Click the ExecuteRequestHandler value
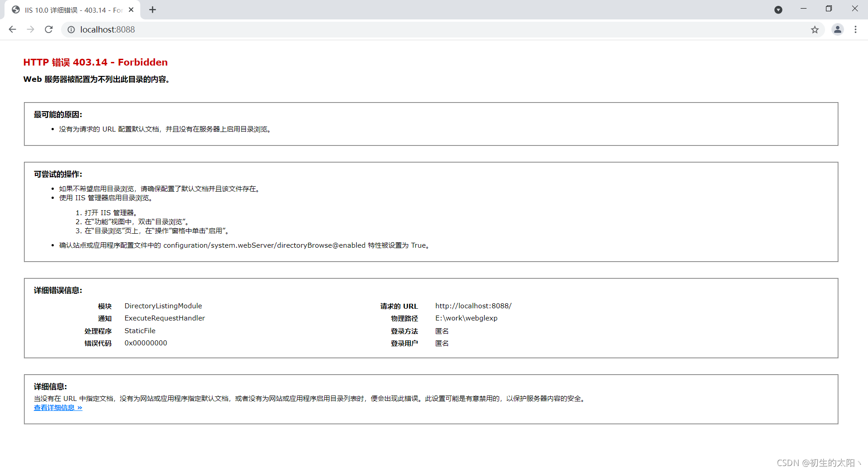 [165, 318]
